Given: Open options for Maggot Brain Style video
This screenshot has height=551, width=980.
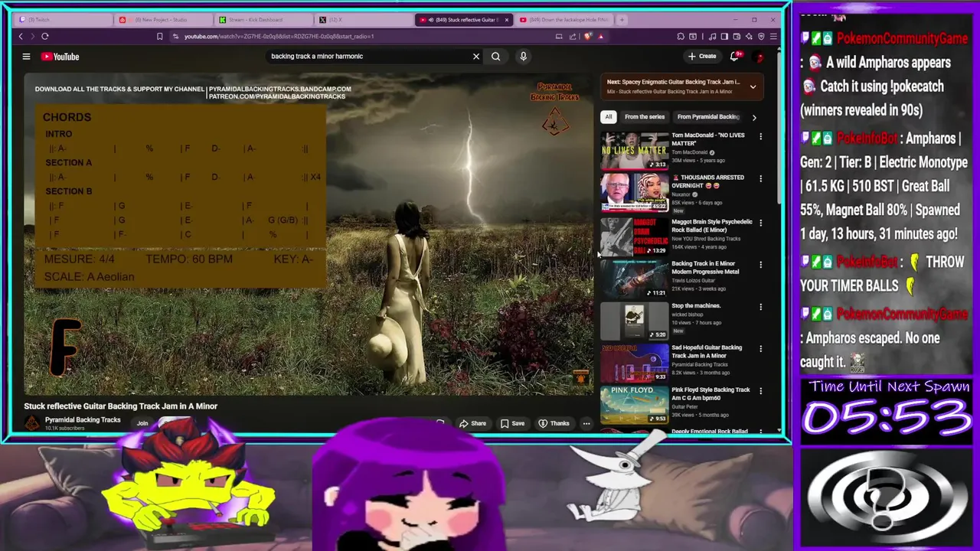Looking at the screenshot, I should coord(760,223).
